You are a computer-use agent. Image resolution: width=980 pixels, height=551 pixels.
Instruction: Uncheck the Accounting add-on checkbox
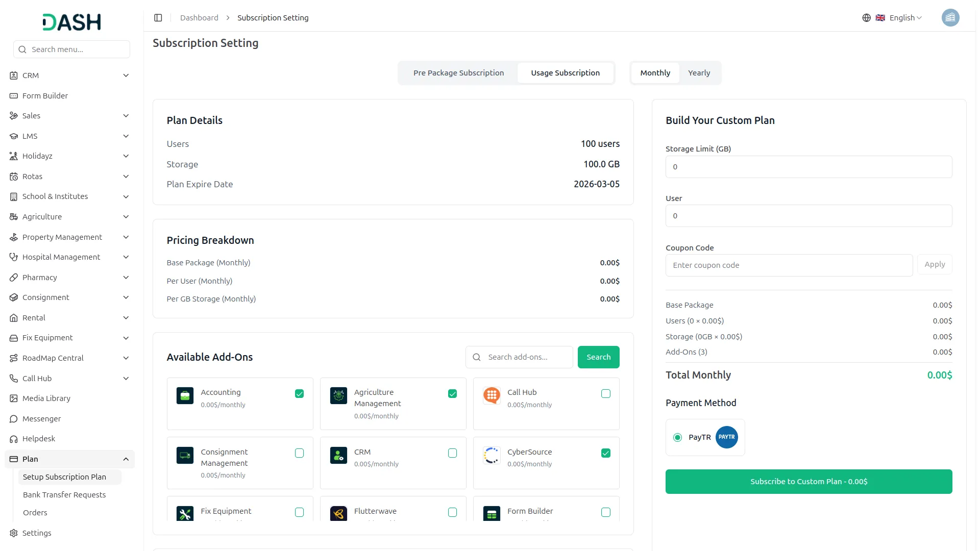pyautogui.click(x=299, y=394)
